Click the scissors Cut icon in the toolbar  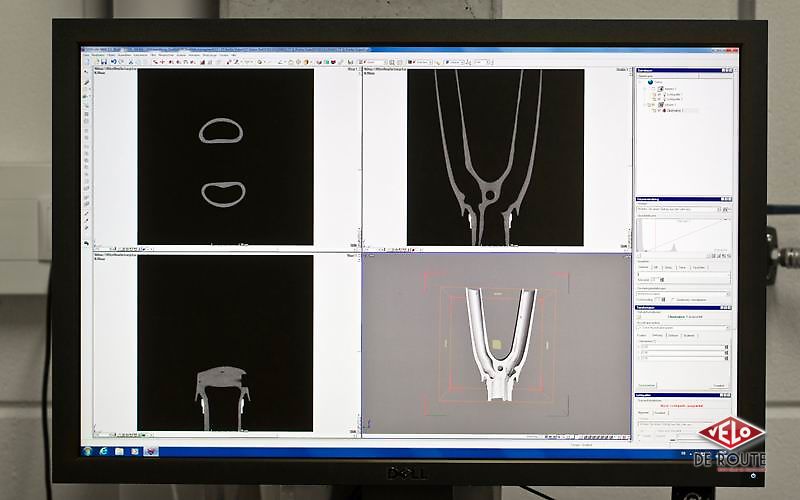point(131,62)
